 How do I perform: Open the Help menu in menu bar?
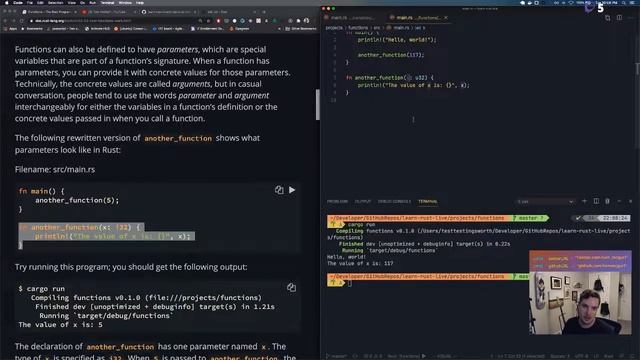click(x=140, y=3)
